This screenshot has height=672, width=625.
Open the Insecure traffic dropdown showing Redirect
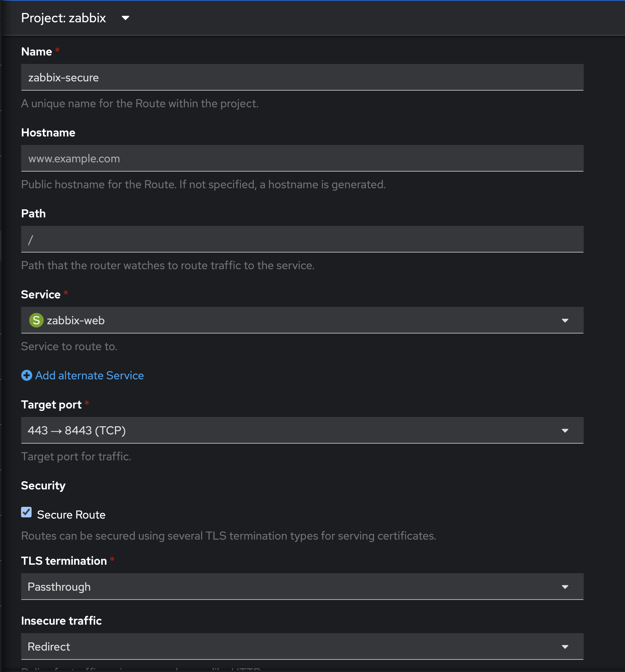coord(302,646)
